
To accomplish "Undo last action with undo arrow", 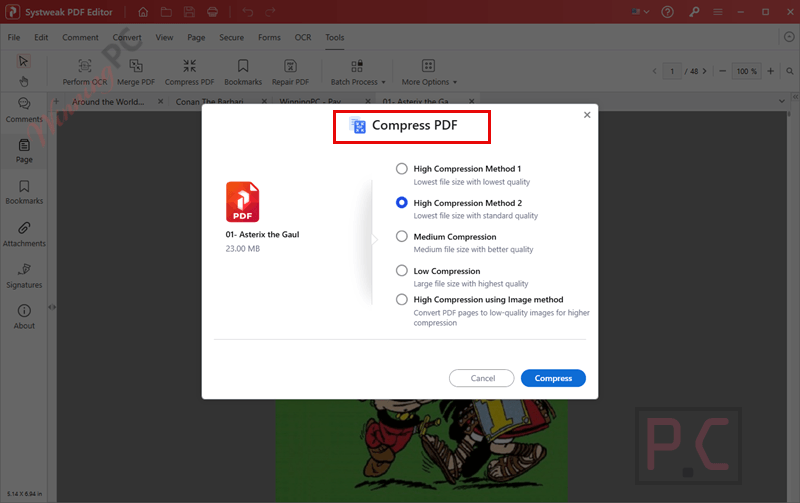I will [247, 12].
